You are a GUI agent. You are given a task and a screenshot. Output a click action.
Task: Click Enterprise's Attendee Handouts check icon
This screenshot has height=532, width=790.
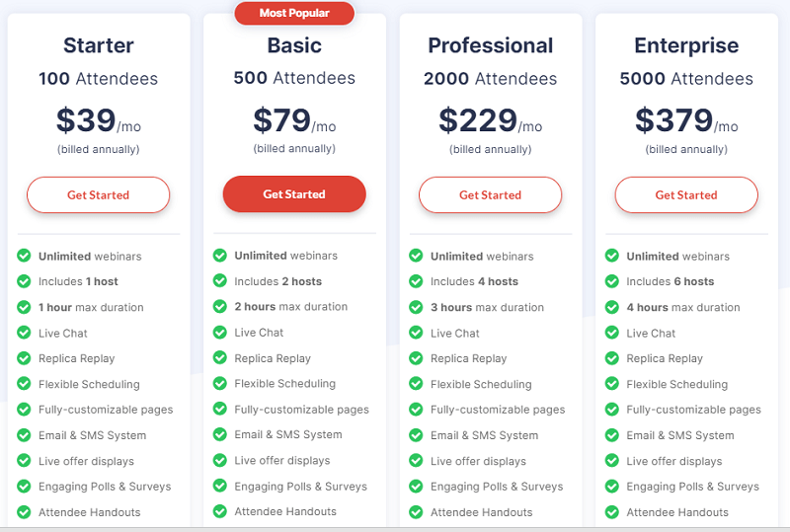(x=611, y=512)
